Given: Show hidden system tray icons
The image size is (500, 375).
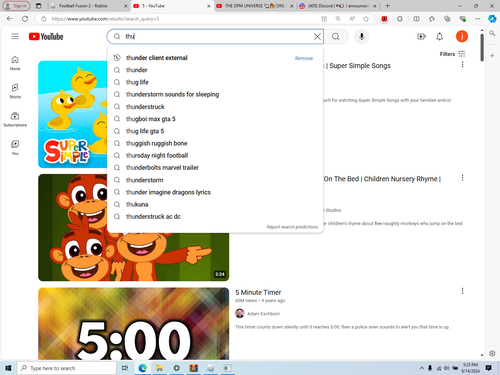Looking at the screenshot, I should point(422,368).
